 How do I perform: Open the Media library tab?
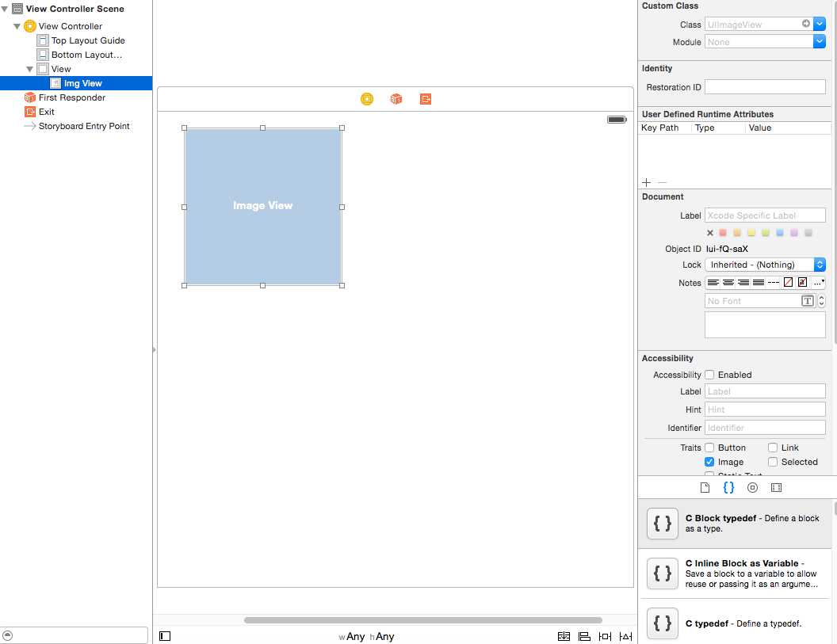point(776,487)
